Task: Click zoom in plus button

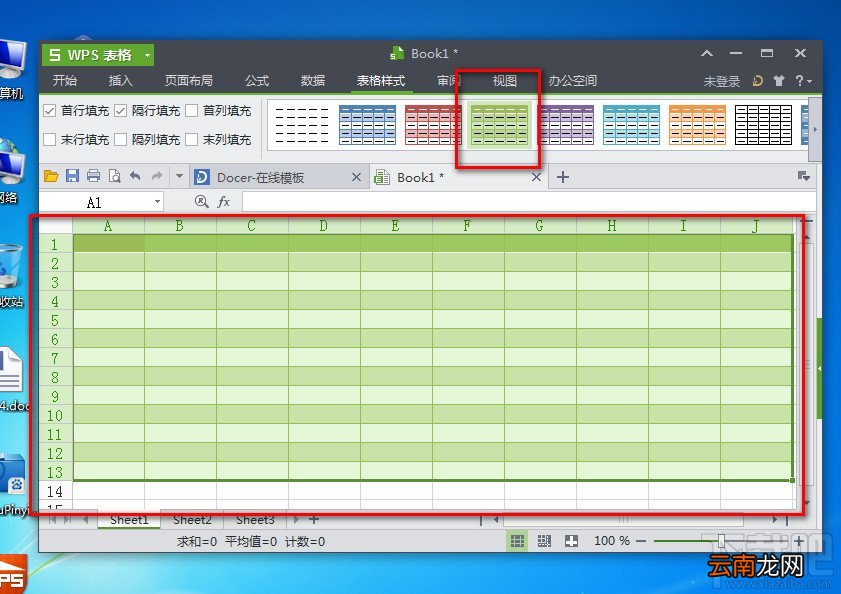Action: pos(799,541)
